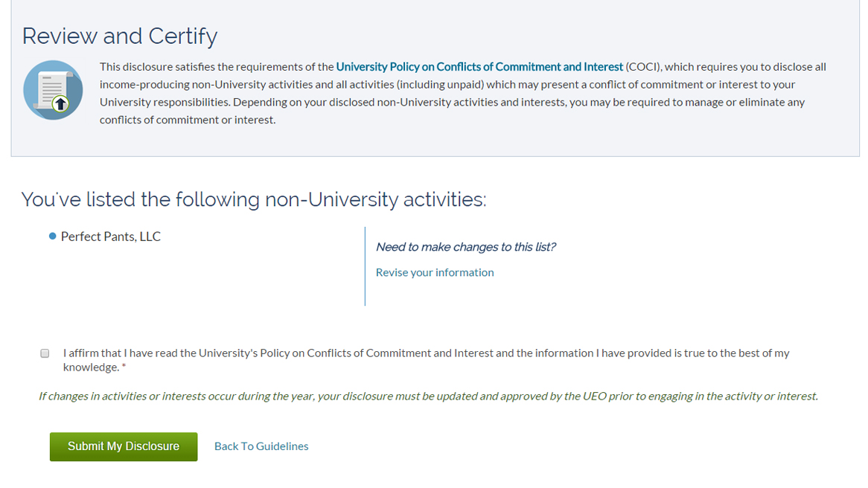Click the '(COCI)' abbreviation in the description

(x=643, y=67)
